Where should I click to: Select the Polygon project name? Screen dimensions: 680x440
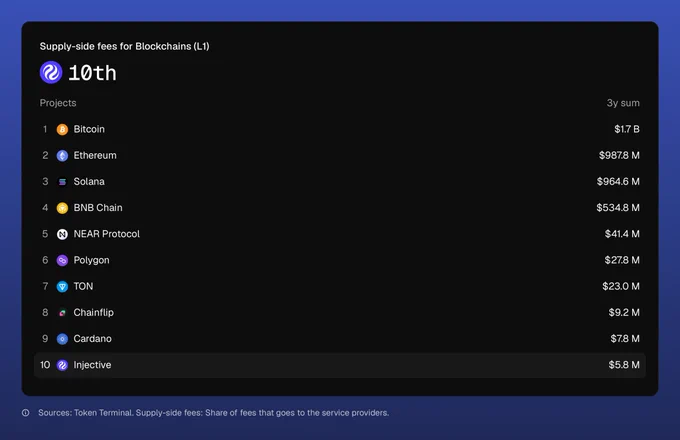pos(92,260)
